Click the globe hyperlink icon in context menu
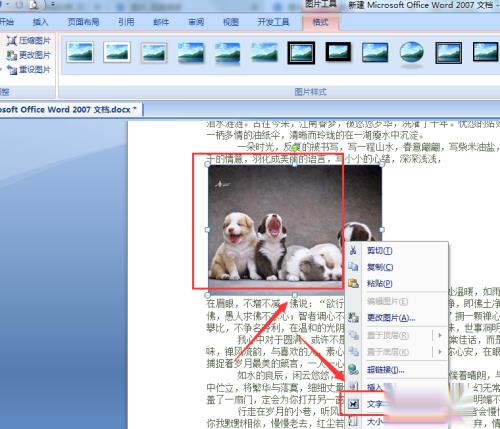Image resolution: width=500 pixels, height=429 pixels. tap(353, 369)
